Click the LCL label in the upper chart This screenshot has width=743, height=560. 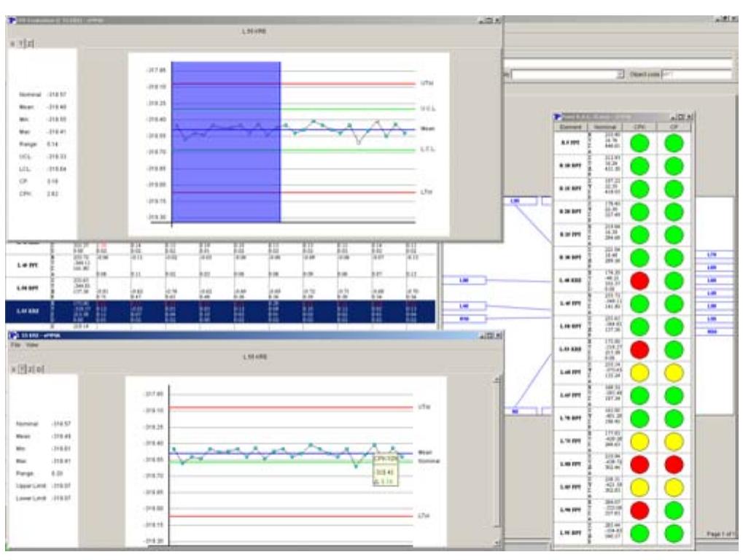coord(428,149)
